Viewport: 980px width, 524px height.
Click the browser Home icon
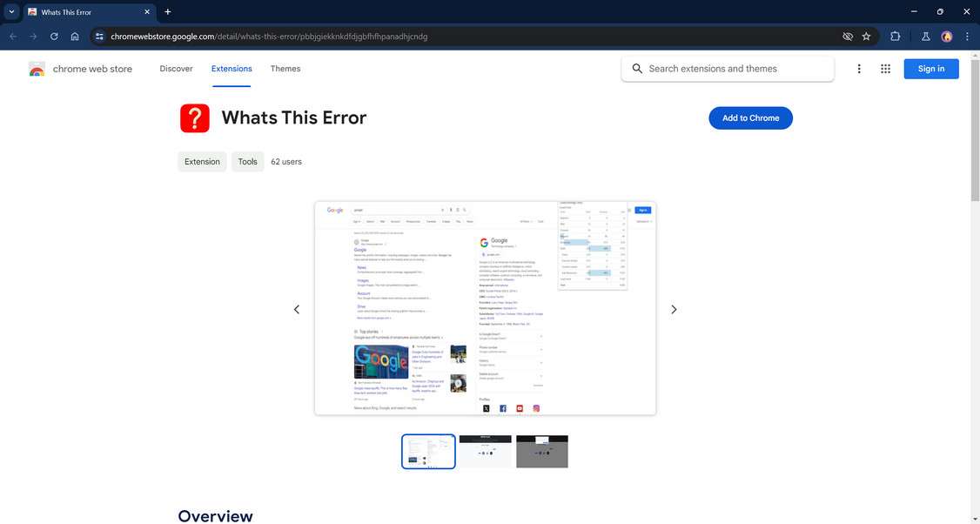click(75, 37)
